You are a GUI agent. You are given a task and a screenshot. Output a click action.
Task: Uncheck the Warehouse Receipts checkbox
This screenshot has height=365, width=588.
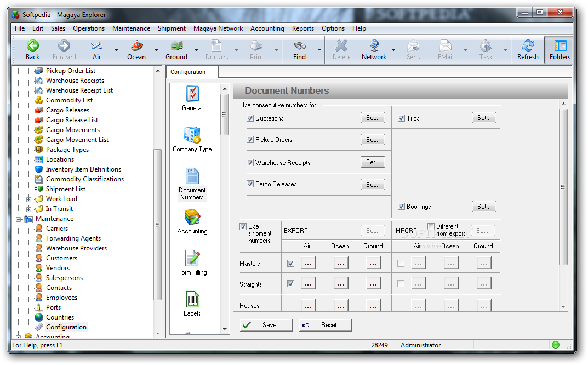tap(250, 162)
